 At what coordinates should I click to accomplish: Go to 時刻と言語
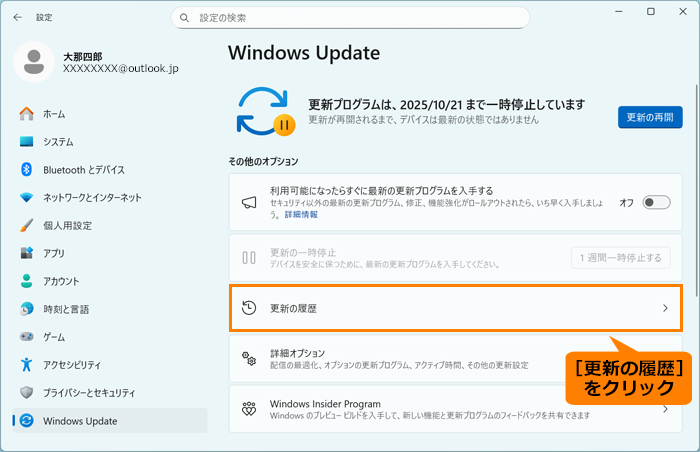(x=110, y=309)
